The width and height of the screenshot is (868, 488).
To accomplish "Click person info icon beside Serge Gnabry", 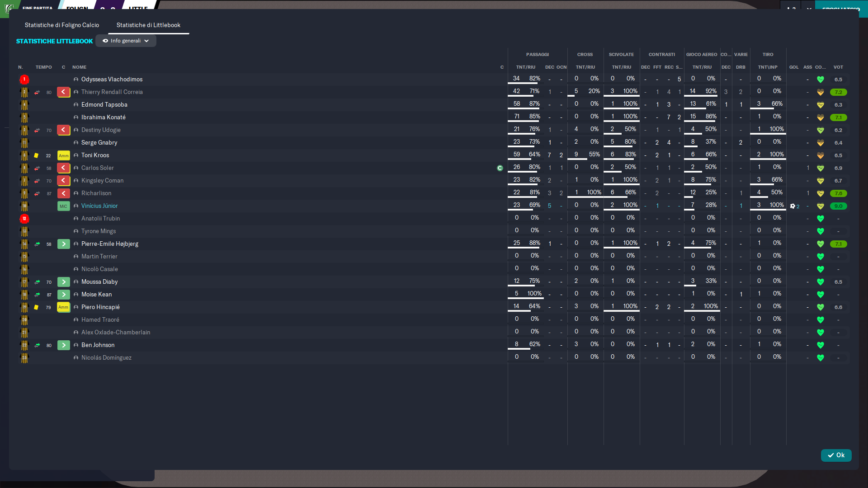I will pos(76,143).
